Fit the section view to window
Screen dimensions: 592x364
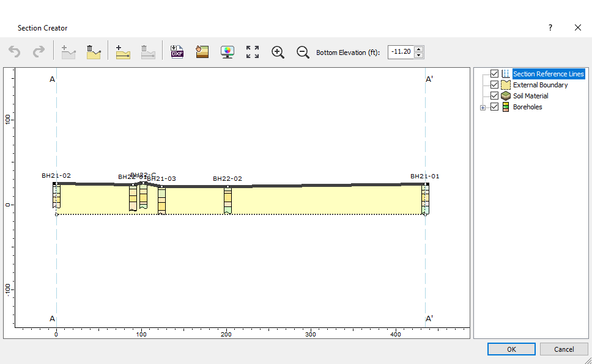[252, 51]
